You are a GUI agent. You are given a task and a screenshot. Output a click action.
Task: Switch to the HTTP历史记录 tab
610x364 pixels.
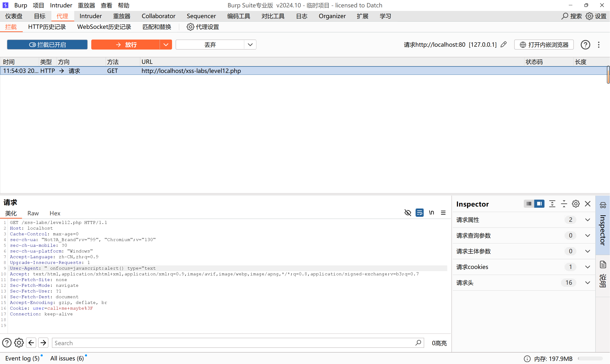(x=47, y=27)
